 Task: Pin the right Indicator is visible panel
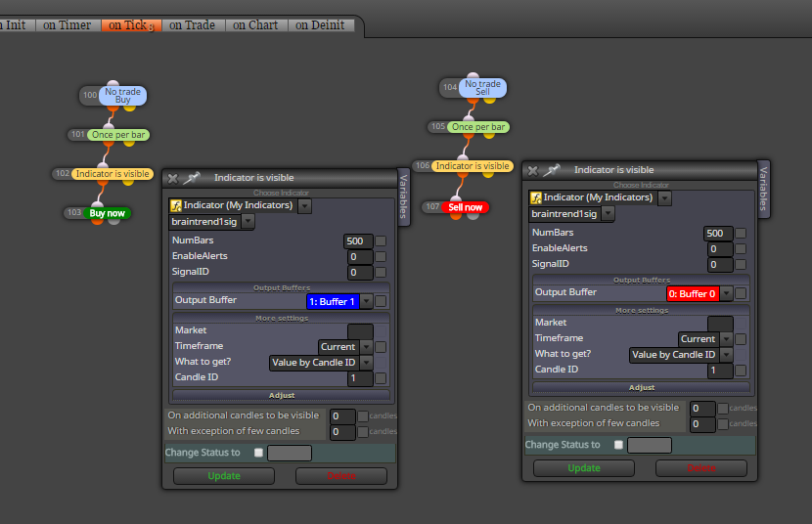point(552,170)
